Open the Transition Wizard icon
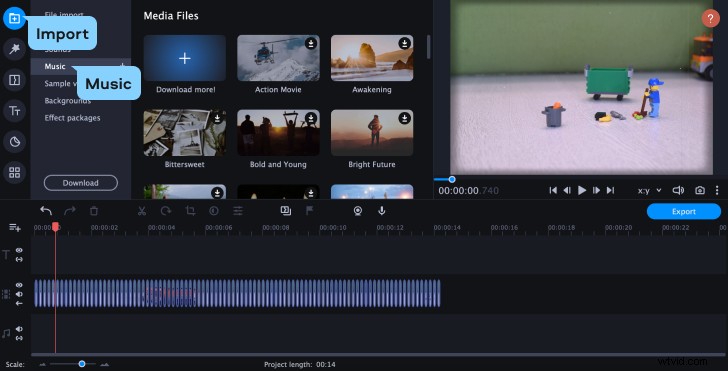This screenshot has width=728, height=371. 286,211
